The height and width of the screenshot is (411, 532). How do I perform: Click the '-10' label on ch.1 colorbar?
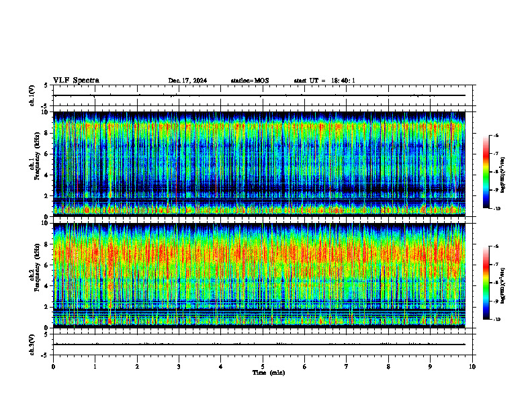(496, 209)
